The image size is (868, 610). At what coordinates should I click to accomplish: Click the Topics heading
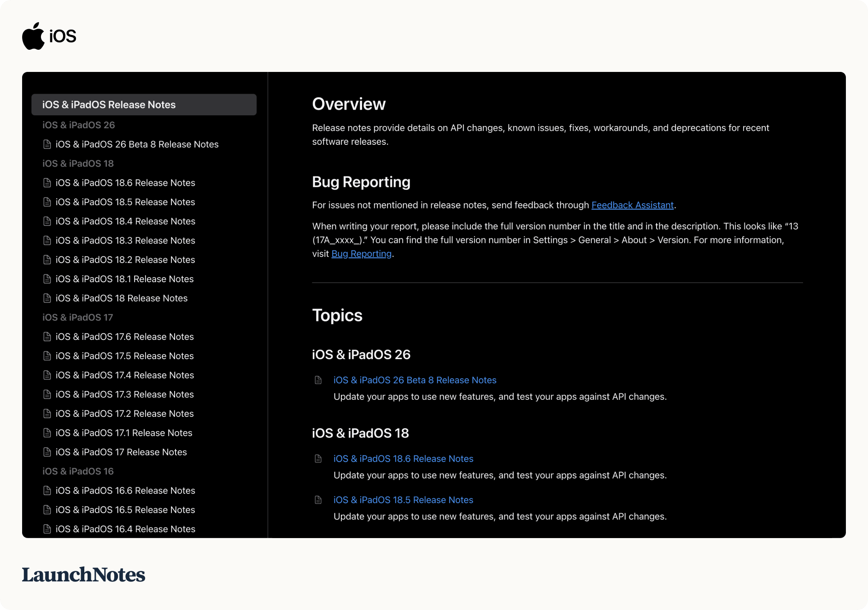337,315
